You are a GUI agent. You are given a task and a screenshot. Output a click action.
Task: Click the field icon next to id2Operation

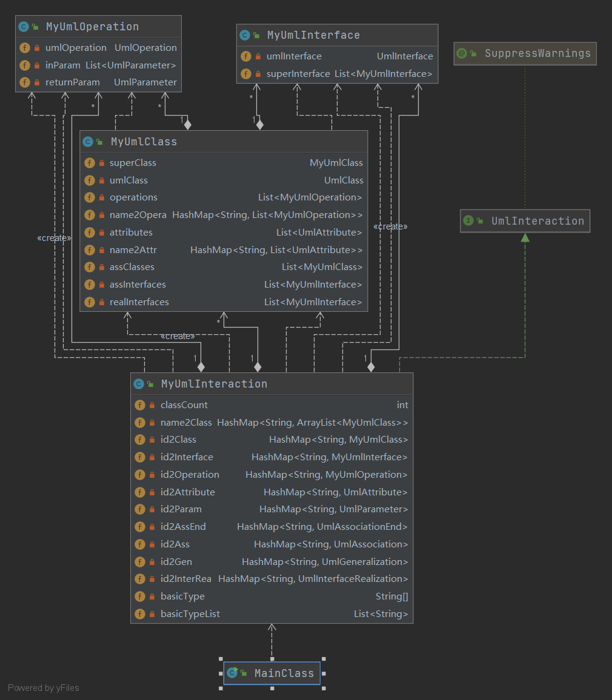[x=140, y=475]
